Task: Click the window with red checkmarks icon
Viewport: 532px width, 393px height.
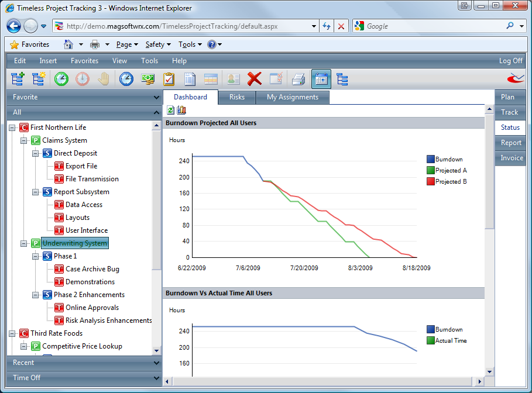Action: 276,78
